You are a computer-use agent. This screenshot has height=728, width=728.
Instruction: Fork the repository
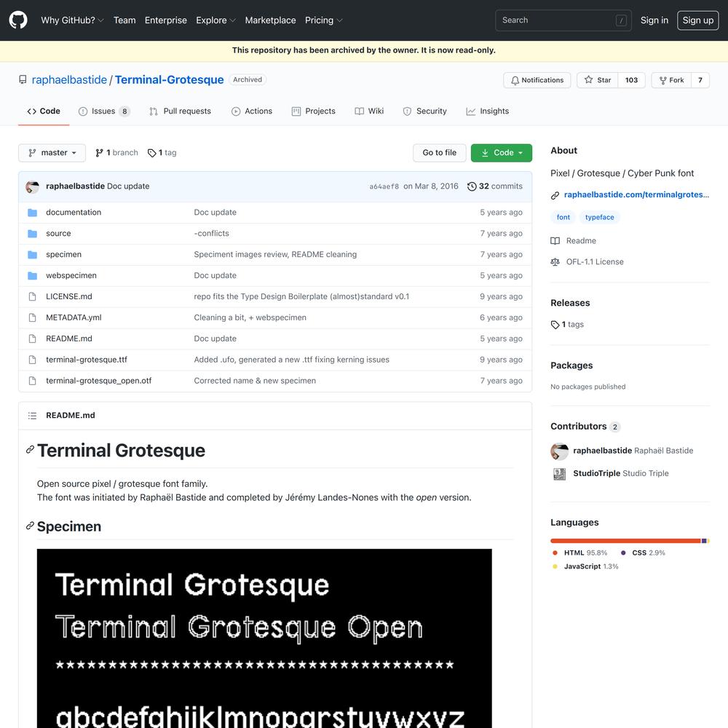(x=671, y=80)
